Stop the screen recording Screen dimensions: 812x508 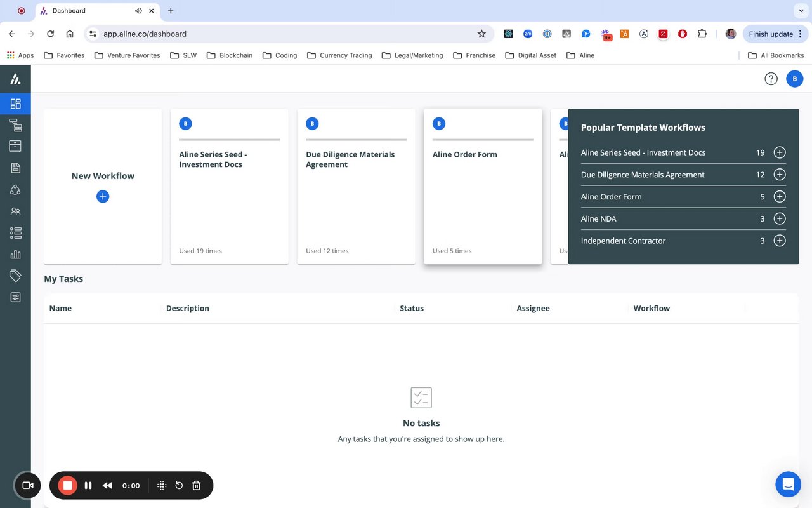(67, 486)
